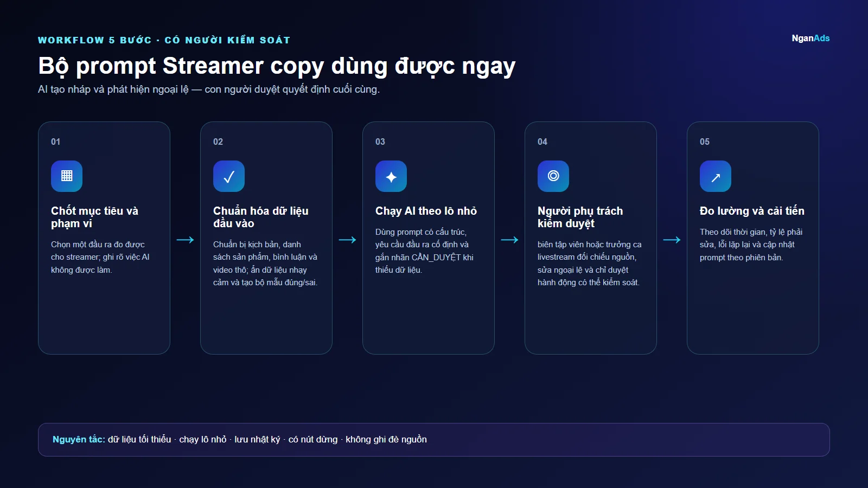Click the subtitle starting 'AI tạo nháp và phát hiện'
868x488 pixels.
tap(209, 89)
